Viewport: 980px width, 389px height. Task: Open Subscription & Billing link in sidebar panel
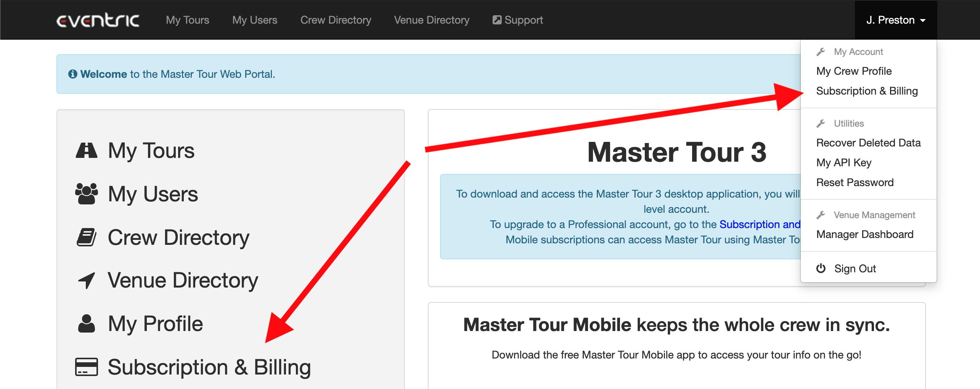[x=209, y=367]
